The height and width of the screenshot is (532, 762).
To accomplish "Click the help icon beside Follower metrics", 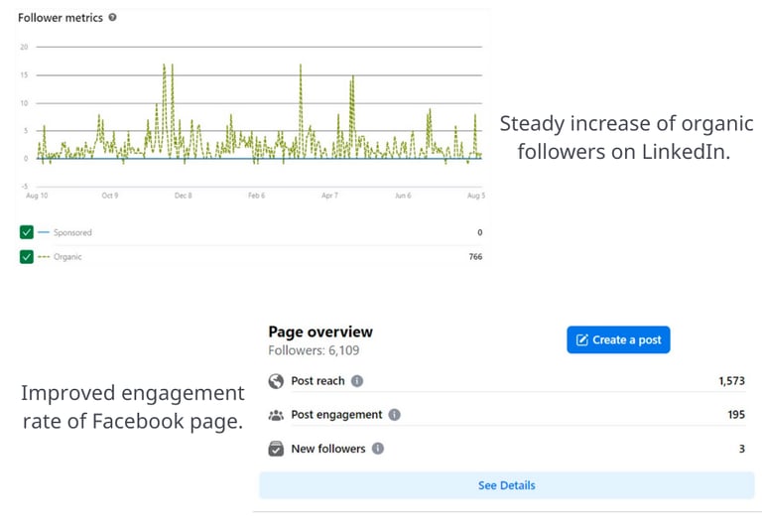I will [x=112, y=18].
